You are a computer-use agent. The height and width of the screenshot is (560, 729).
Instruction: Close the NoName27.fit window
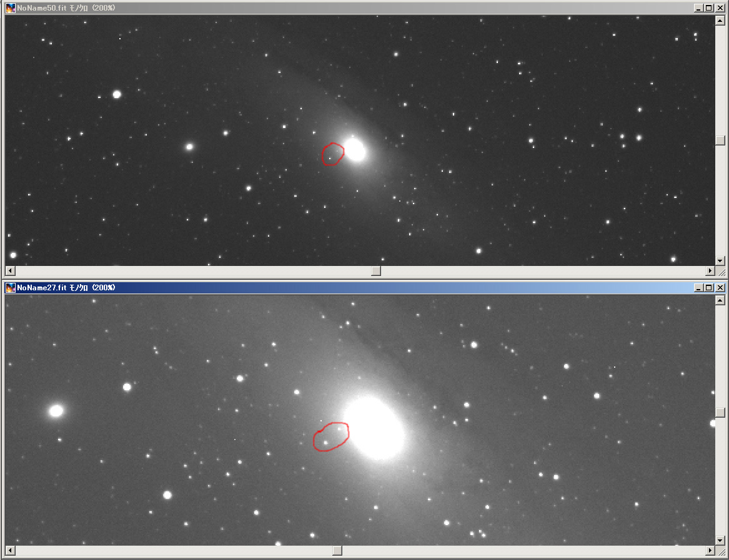[x=720, y=288]
